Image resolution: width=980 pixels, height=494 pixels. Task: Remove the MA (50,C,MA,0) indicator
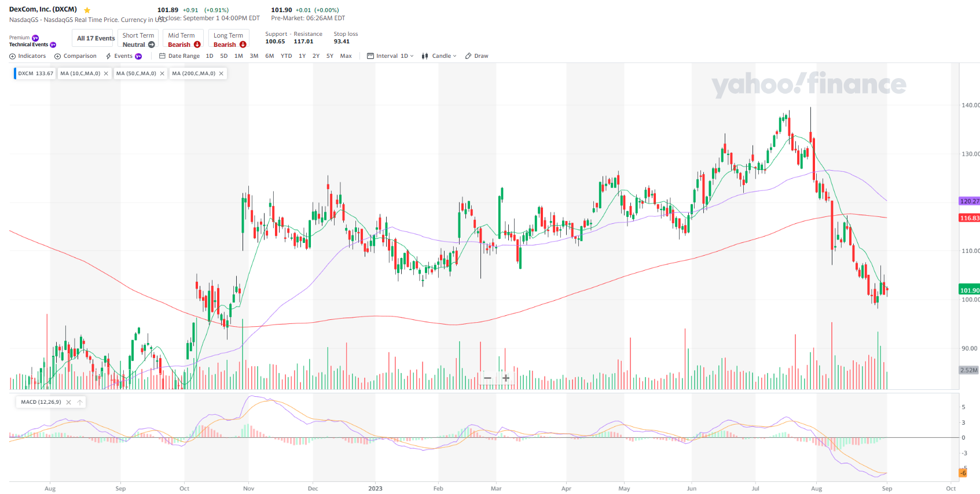[162, 73]
